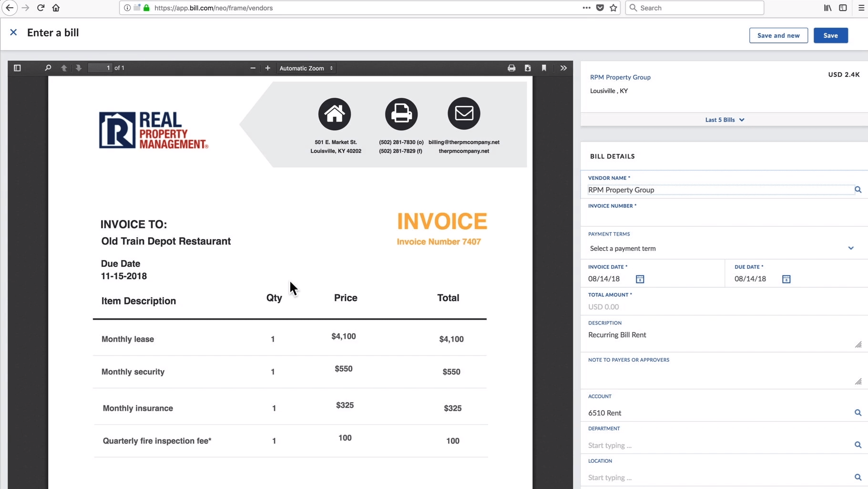Open the PDF viewer tools menu
The height and width of the screenshot is (489, 868).
click(x=563, y=68)
